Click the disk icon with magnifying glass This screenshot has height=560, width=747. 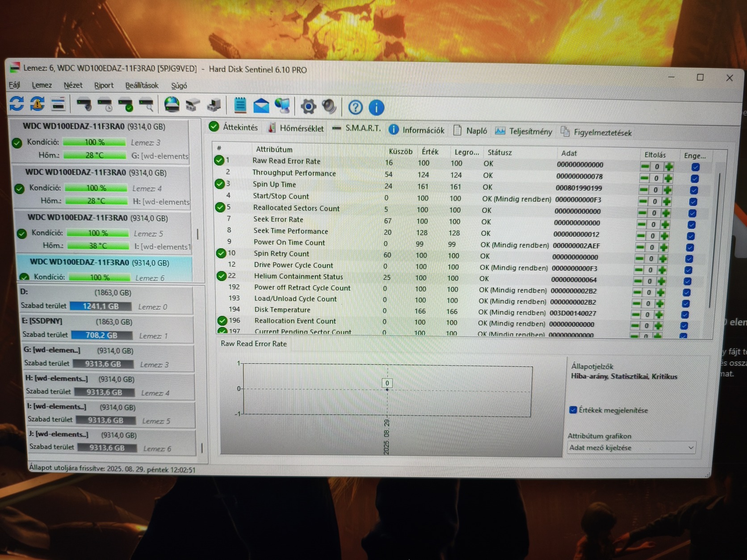146,105
